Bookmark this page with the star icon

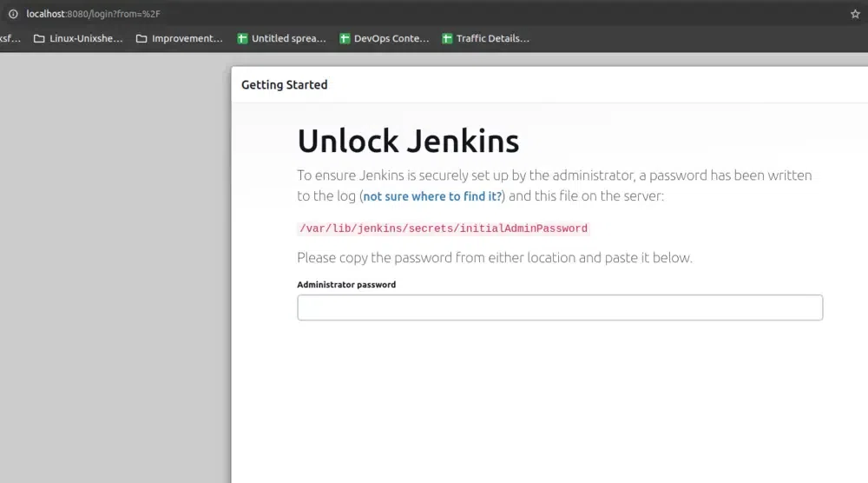click(x=855, y=14)
